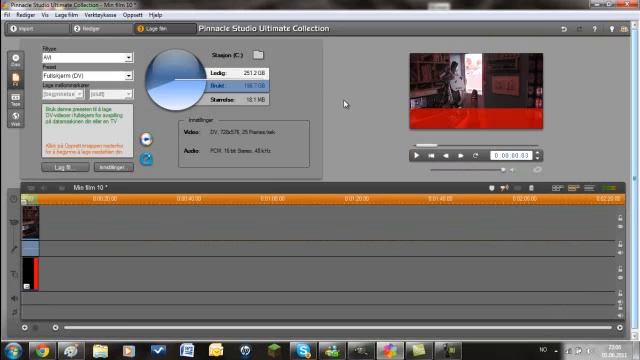Open Skype from the taskbar
The height and width of the screenshot is (360, 640).
303,351
